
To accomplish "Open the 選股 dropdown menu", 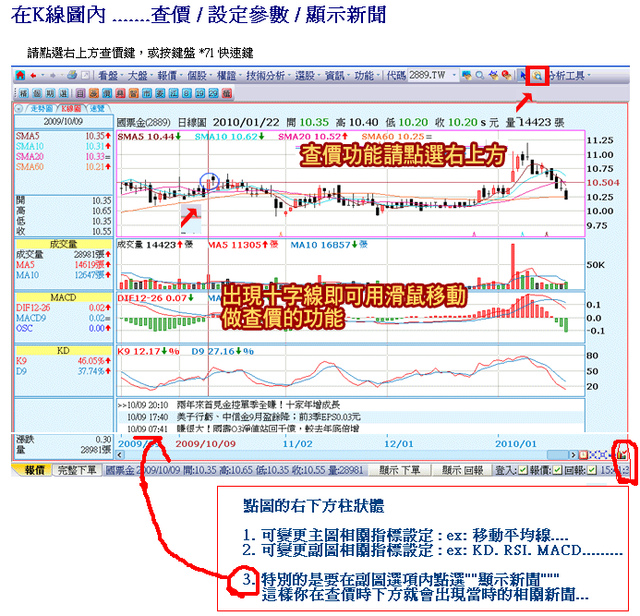I will point(307,76).
